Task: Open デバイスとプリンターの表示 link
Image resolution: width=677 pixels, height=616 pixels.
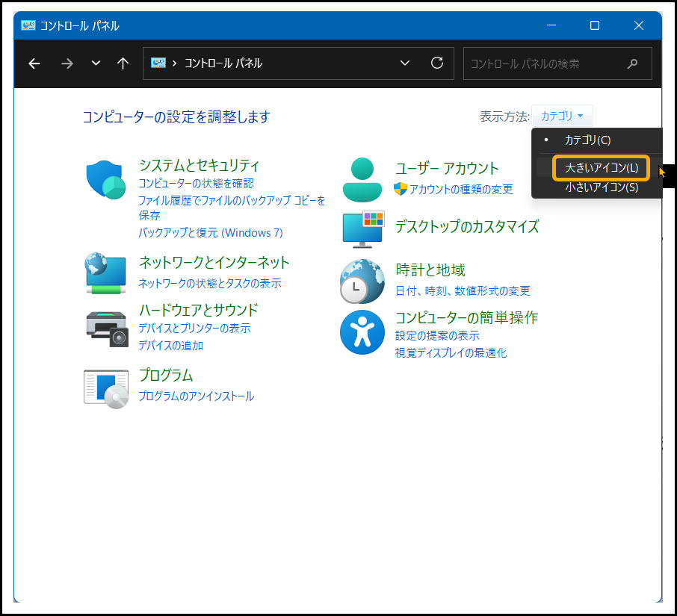Action: [x=194, y=329]
